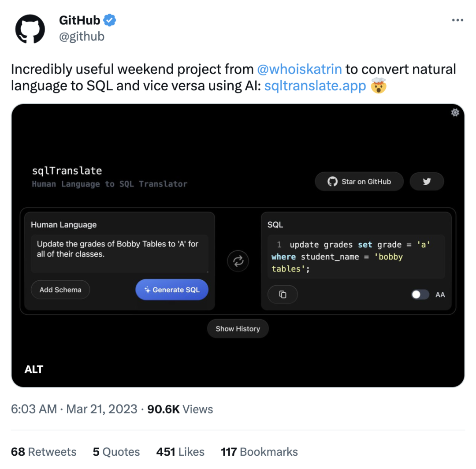The image size is (476, 469).
Task: Toggle the uppercase AA switch
Action: [420, 294]
